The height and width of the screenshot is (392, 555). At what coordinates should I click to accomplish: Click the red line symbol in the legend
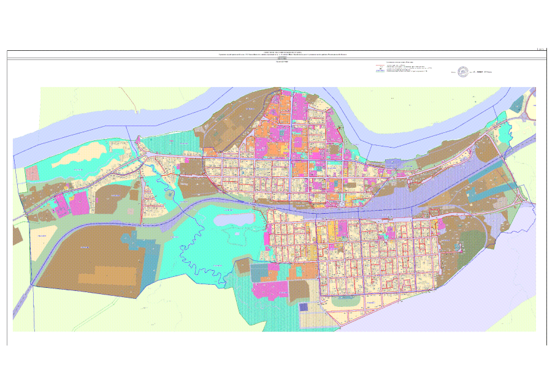click(380, 66)
